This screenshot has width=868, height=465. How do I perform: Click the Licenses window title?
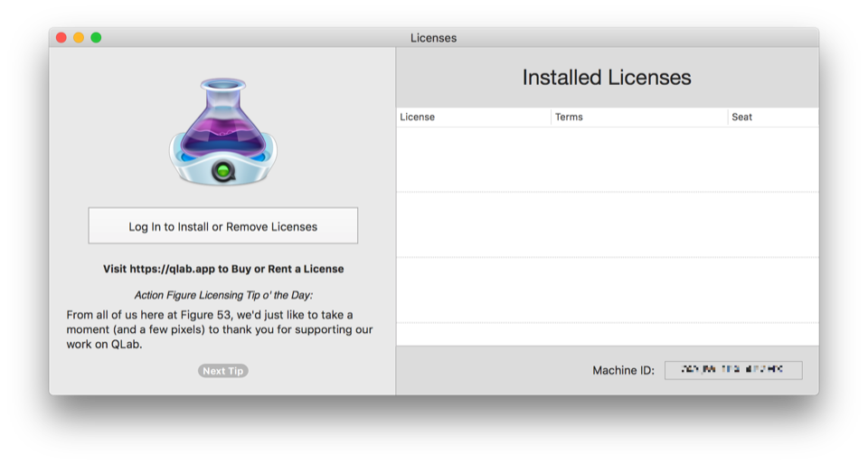(x=433, y=38)
